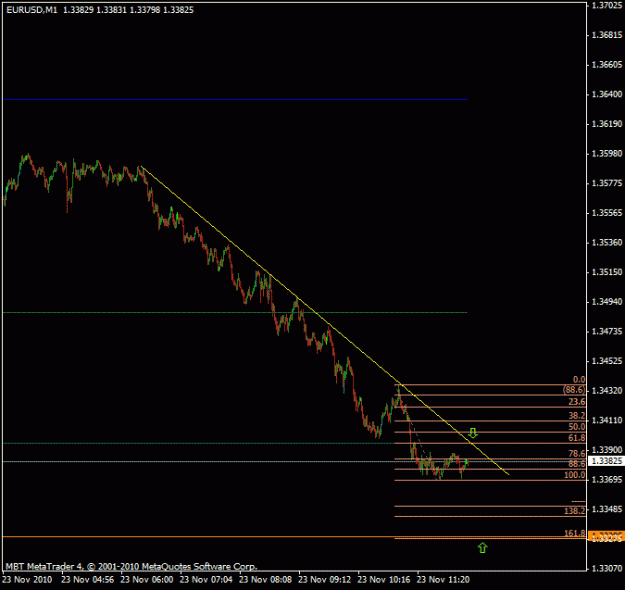The image size is (625, 590).
Task: Click the Fibonacci 50.0 level label
Action: point(577,427)
